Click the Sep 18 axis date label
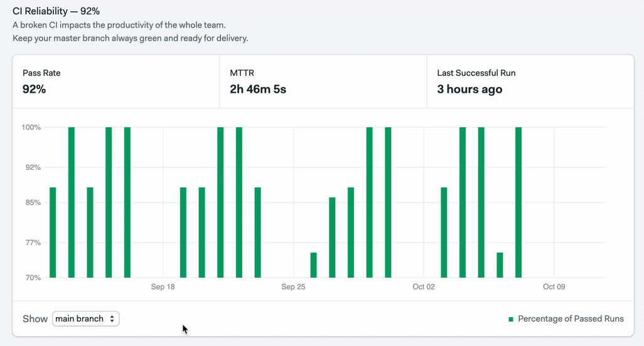Viewport: 644px width, 346px height. pyautogui.click(x=163, y=286)
